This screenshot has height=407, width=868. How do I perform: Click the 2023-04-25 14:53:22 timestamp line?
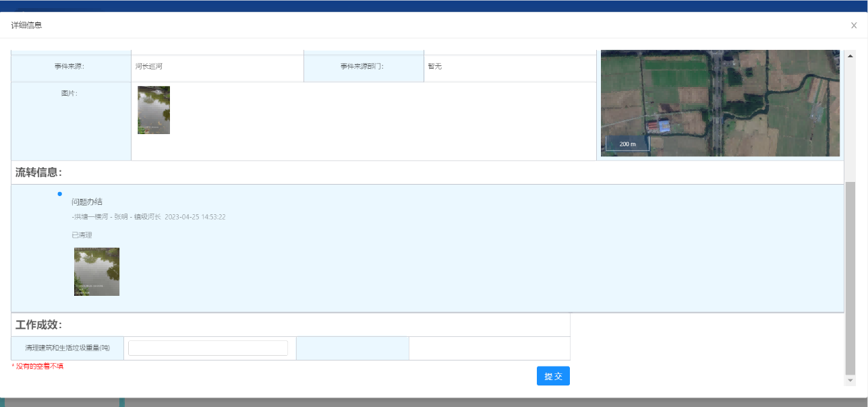[195, 217]
